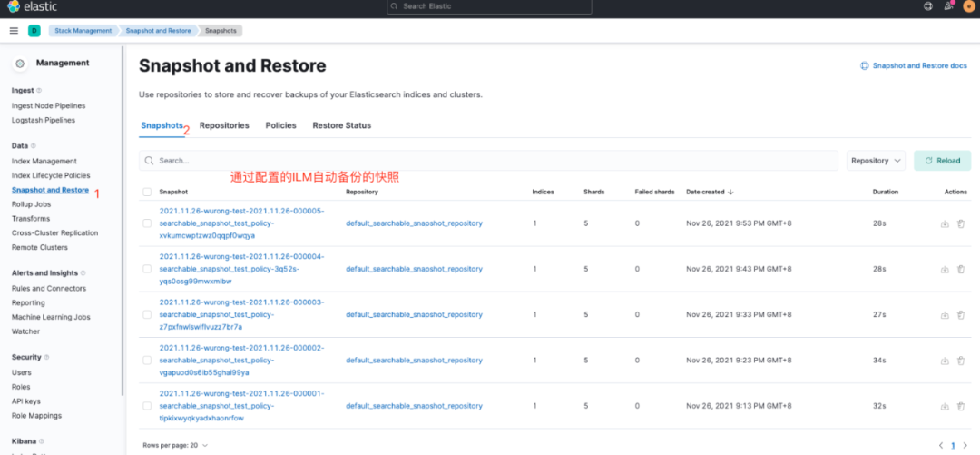Restore the 000005 snapshot via restore icon
Screen dimensions: 980x455
click(945, 223)
